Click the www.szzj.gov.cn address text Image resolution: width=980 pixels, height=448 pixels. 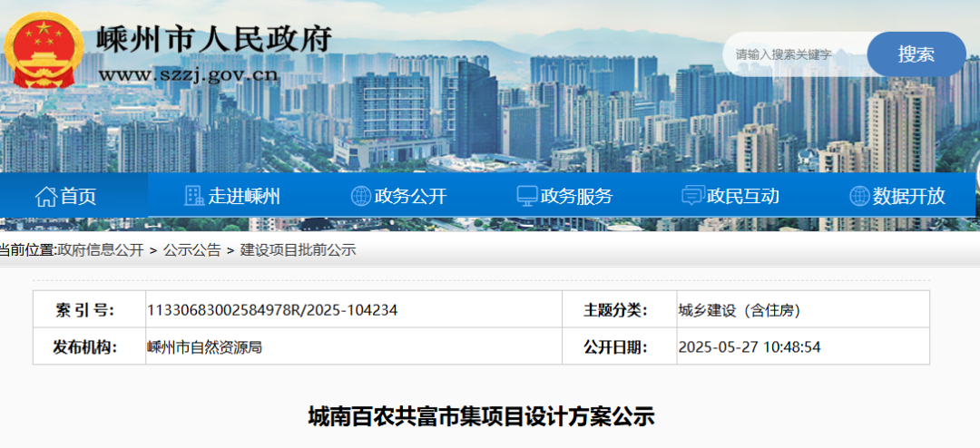[x=187, y=74]
